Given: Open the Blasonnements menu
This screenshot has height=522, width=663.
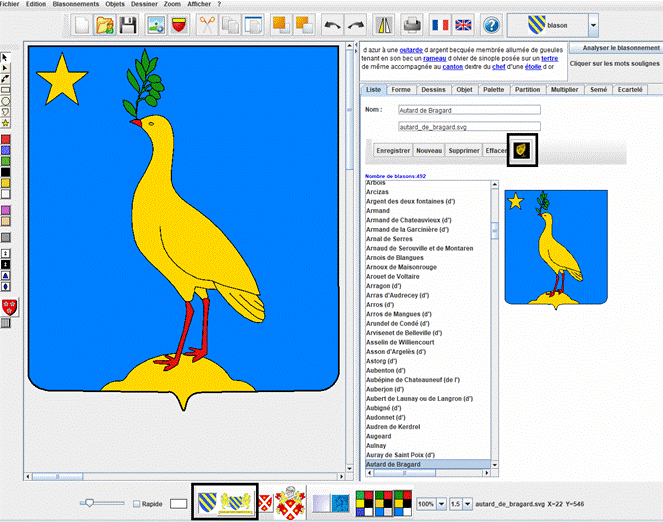Looking at the screenshot, I should click(76, 4).
